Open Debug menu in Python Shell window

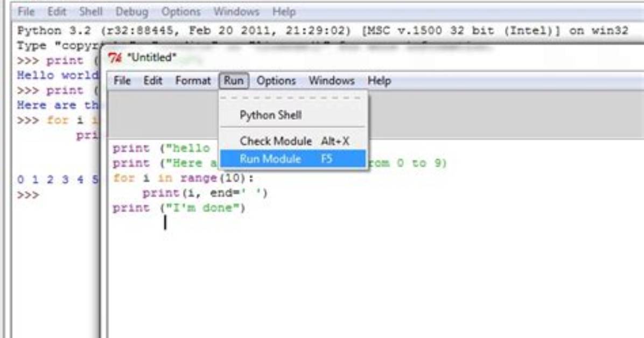tap(132, 12)
